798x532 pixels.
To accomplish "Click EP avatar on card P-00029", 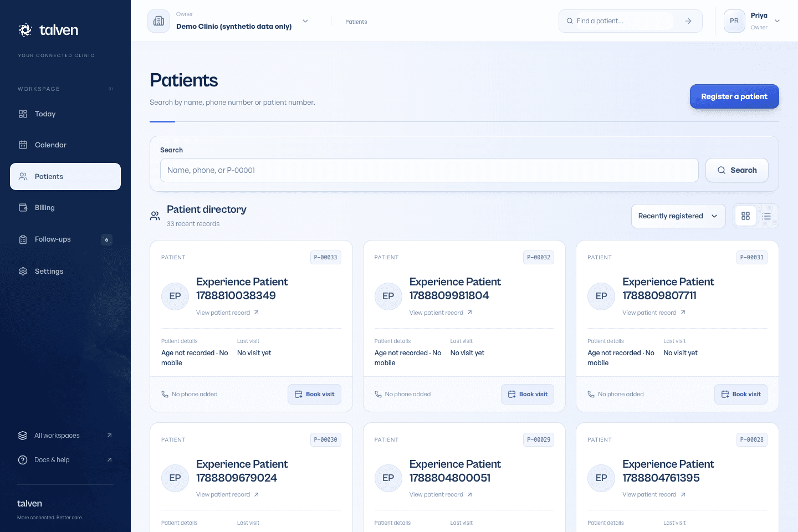I will [x=388, y=478].
